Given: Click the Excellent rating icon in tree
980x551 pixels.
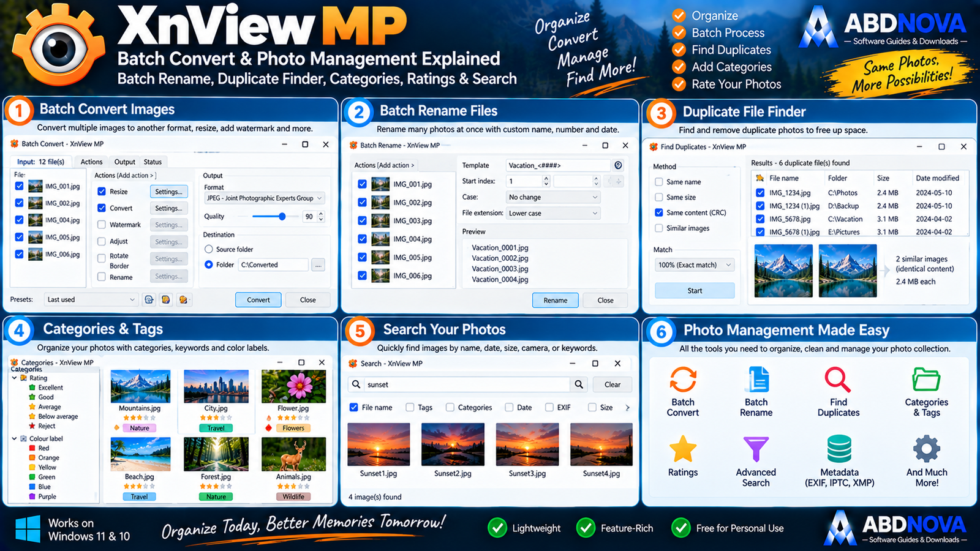Looking at the screenshot, I should [x=32, y=388].
